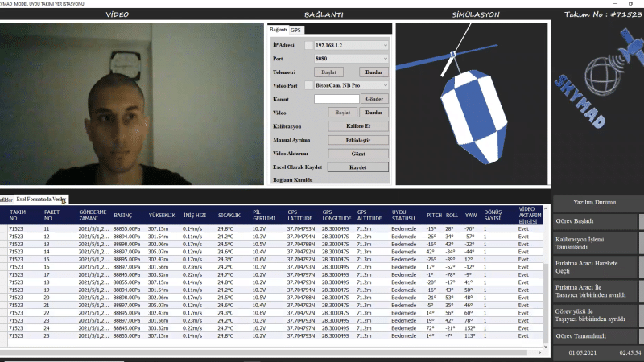
Task: Click the Bağlantı Kuruldu status text
Action: click(293, 180)
